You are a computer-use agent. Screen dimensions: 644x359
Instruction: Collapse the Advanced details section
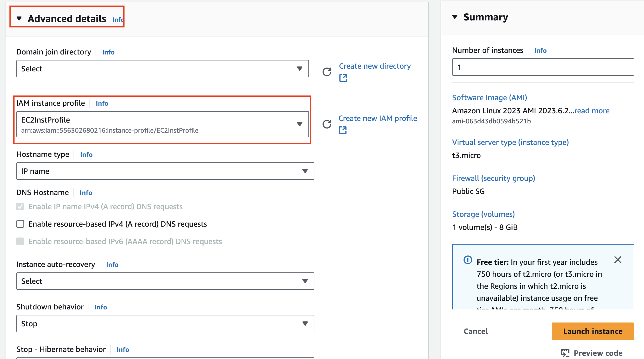click(19, 19)
